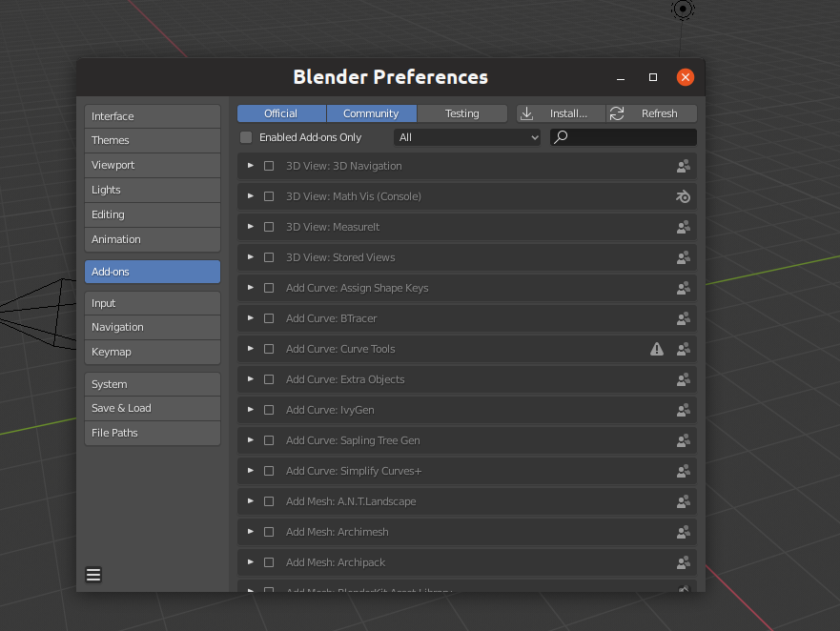Expand 3D View: Math Vis details
Screen dimensions: 840x631
point(250,196)
